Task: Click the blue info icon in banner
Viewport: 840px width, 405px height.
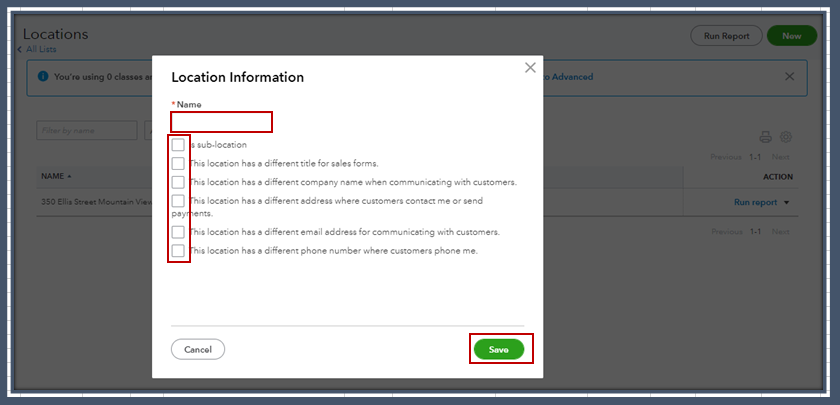Action: click(x=43, y=76)
